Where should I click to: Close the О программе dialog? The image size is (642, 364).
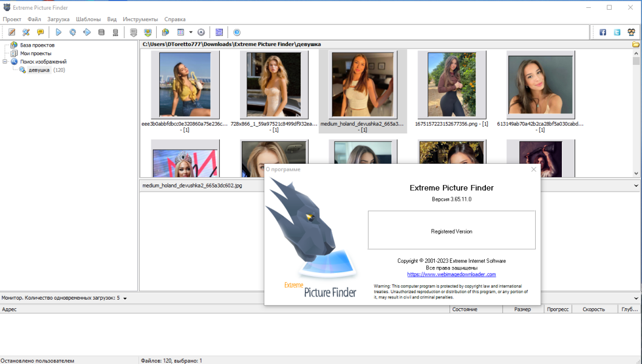(533, 169)
